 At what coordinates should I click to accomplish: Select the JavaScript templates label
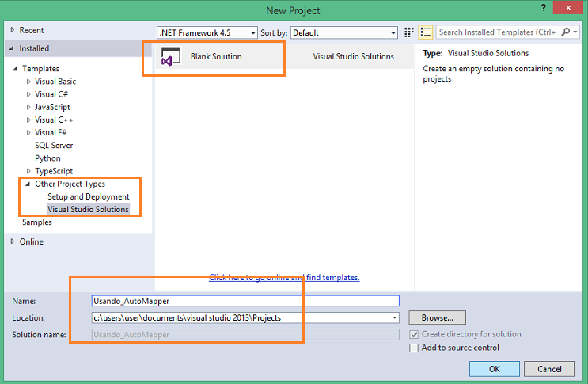[x=52, y=107]
